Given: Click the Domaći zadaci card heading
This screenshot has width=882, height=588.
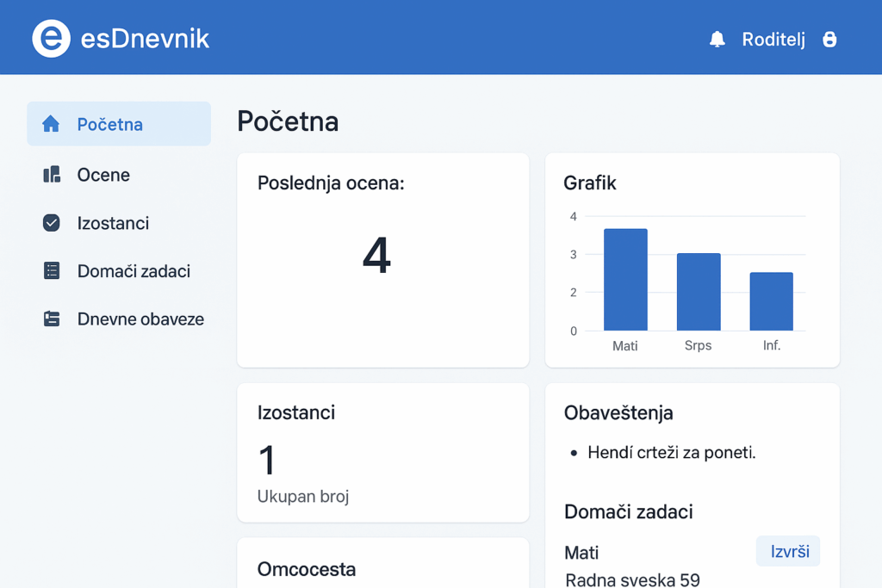Looking at the screenshot, I should (628, 511).
